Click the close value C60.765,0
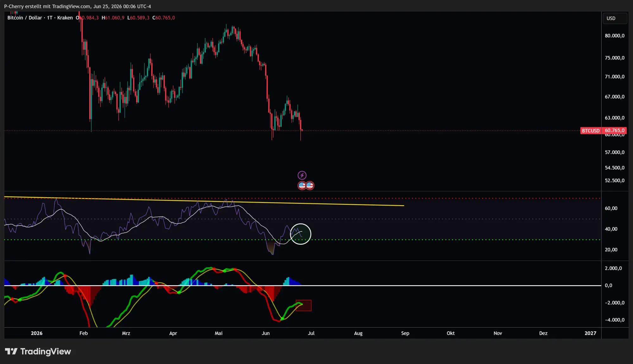Screen dimensions: 633x364 click(164, 18)
